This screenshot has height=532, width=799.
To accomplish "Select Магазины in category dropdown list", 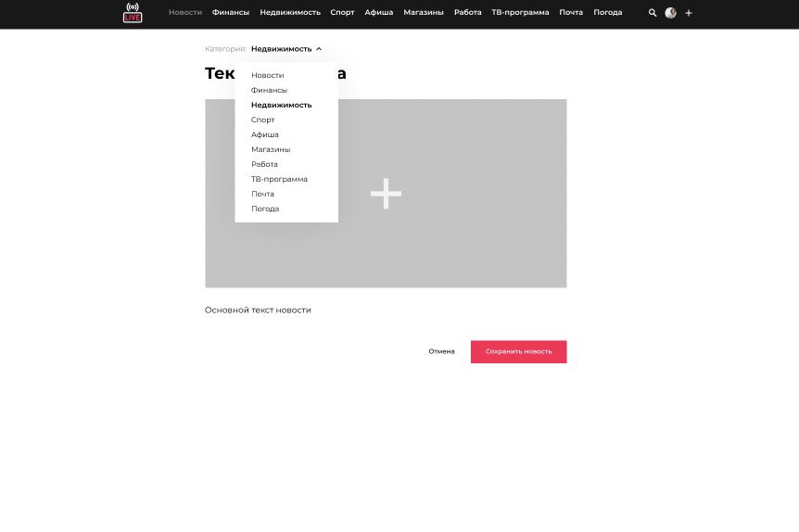I will [x=271, y=149].
